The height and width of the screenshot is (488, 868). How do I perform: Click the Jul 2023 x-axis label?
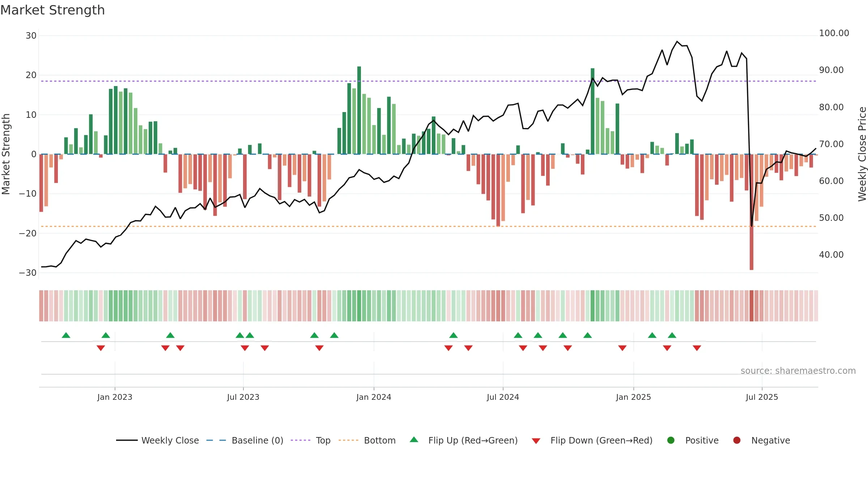pos(243,397)
